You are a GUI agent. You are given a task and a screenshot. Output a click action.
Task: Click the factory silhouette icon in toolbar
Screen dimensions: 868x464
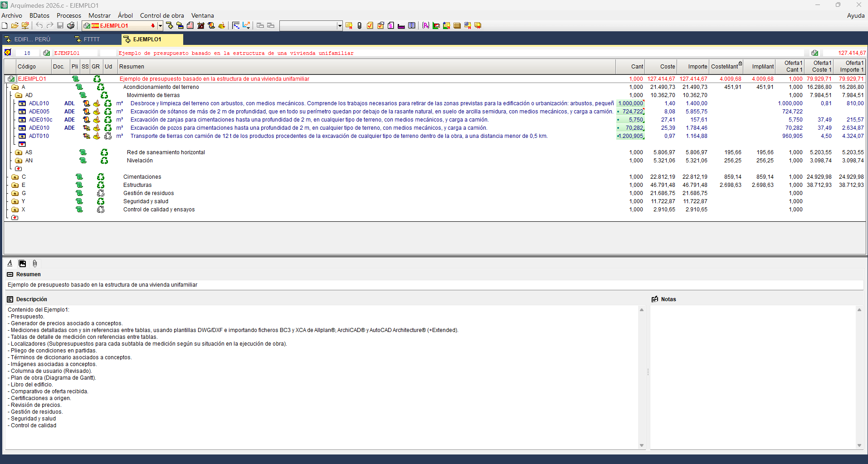point(401,26)
